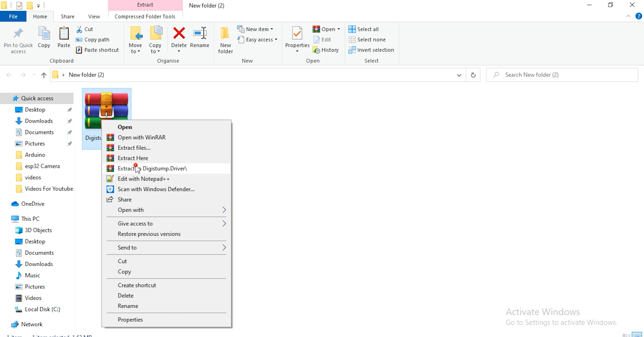Select Network in navigation pane
This screenshot has height=337, width=644.
coord(32,324)
